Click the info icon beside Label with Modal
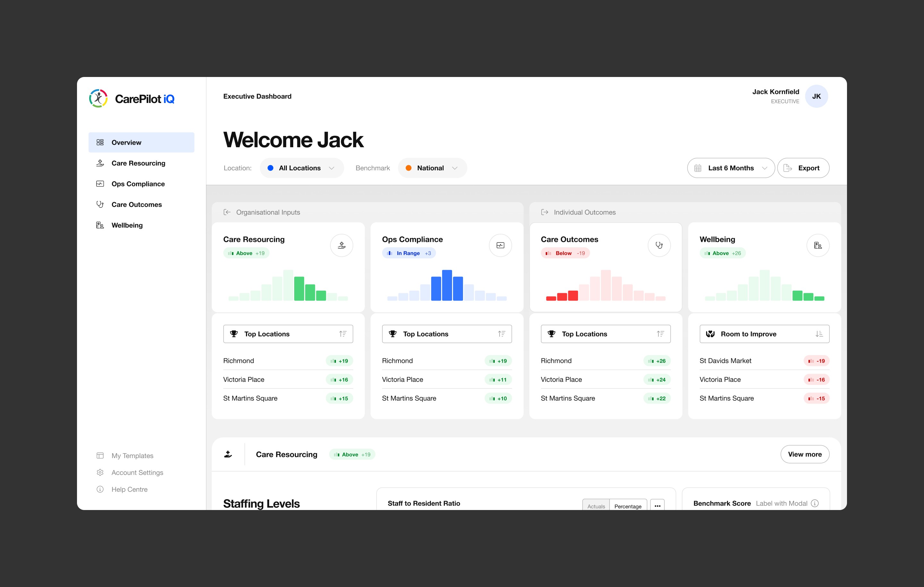 (815, 503)
